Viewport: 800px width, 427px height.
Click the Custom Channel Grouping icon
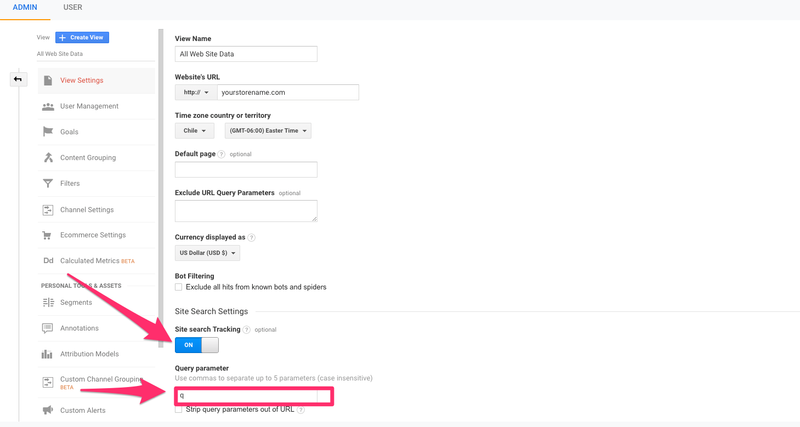tap(48, 382)
